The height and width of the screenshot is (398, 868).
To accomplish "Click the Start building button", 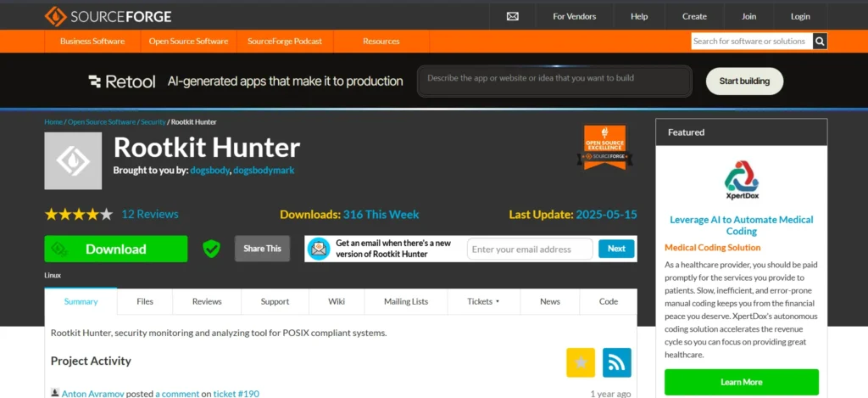I will tap(744, 81).
